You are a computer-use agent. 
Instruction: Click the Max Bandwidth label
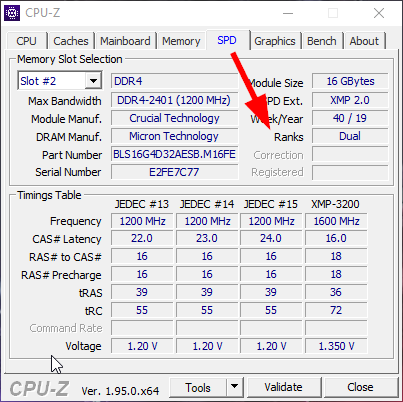[65, 101]
